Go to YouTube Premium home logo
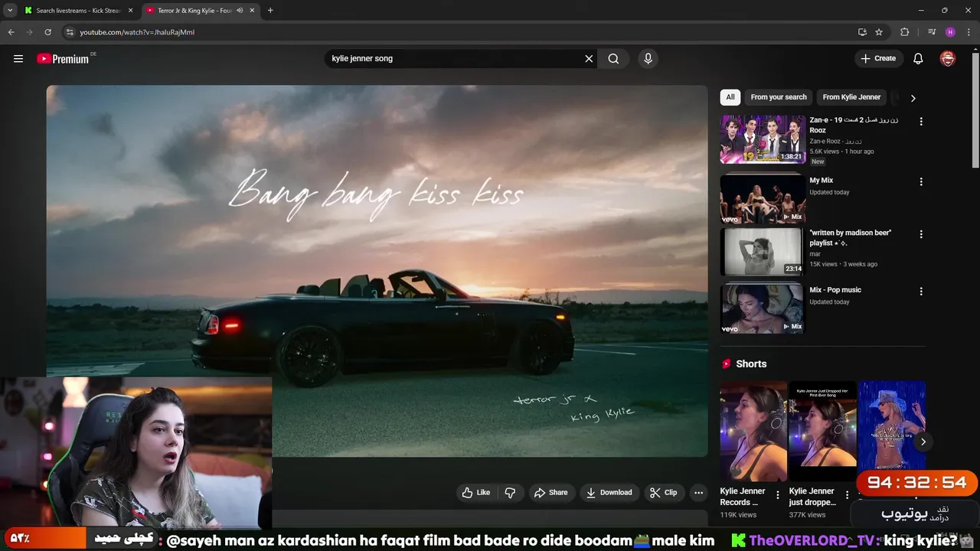980x551 pixels. click(x=63, y=59)
